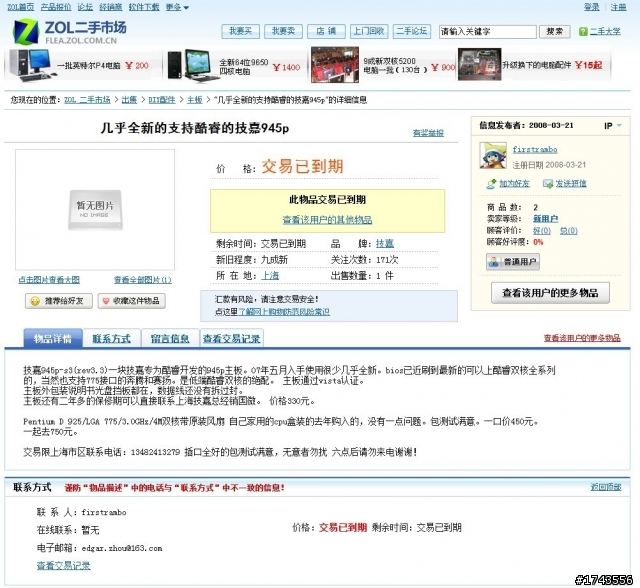The width and height of the screenshot is (640, 588).
Task: Click the red 查看该用户的更多物品 link
Action: click(582, 338)
